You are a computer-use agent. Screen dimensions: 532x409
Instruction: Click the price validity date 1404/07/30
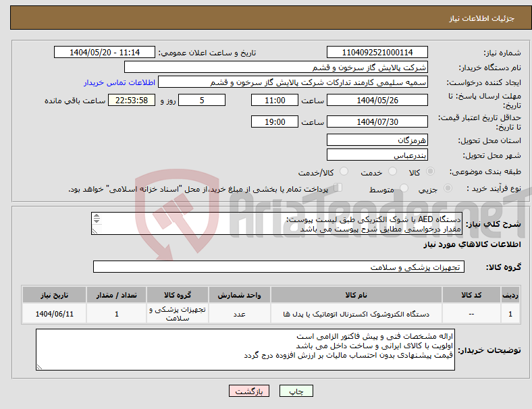coord(377,121)
